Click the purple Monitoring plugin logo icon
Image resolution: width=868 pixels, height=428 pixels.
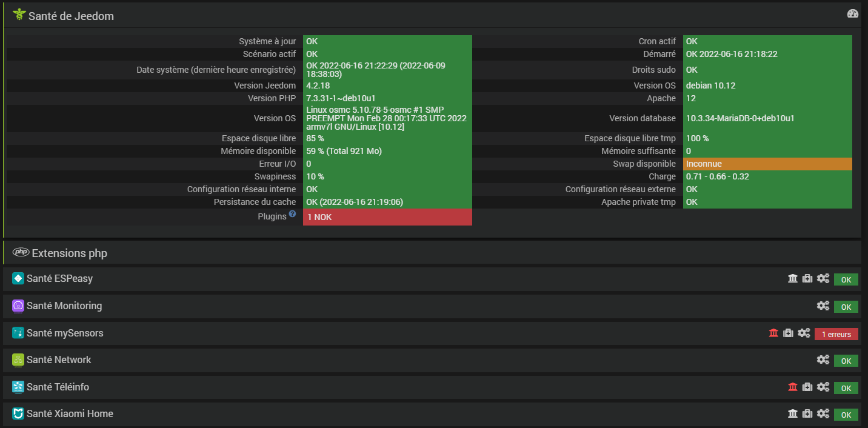(x=18, y=306)
